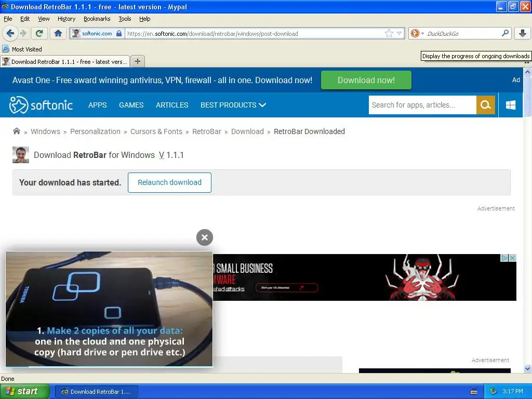Expand the BEST PRODUCTS dropdown
Image resolution: width=532 pixels, height=399 pixels.
233,105
